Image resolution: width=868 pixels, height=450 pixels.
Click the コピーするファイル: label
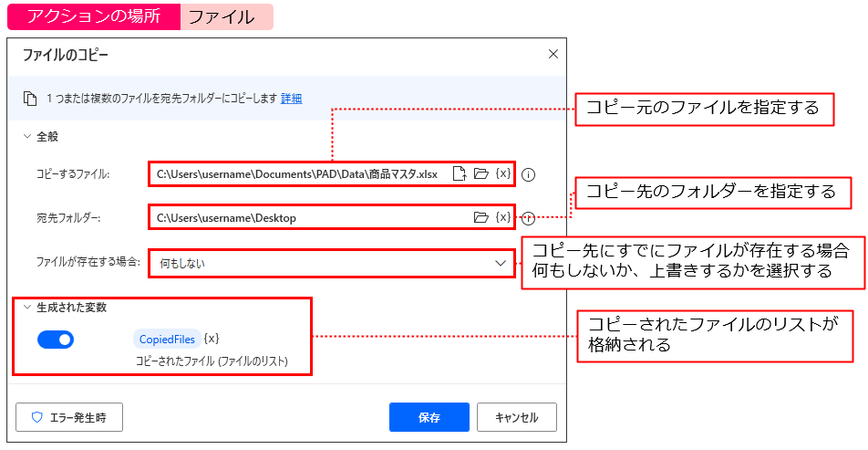[x=73, y=174]
